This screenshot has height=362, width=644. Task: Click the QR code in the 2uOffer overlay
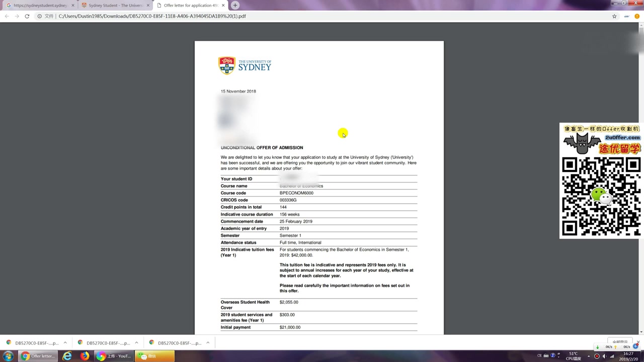[x=601, y=196]
